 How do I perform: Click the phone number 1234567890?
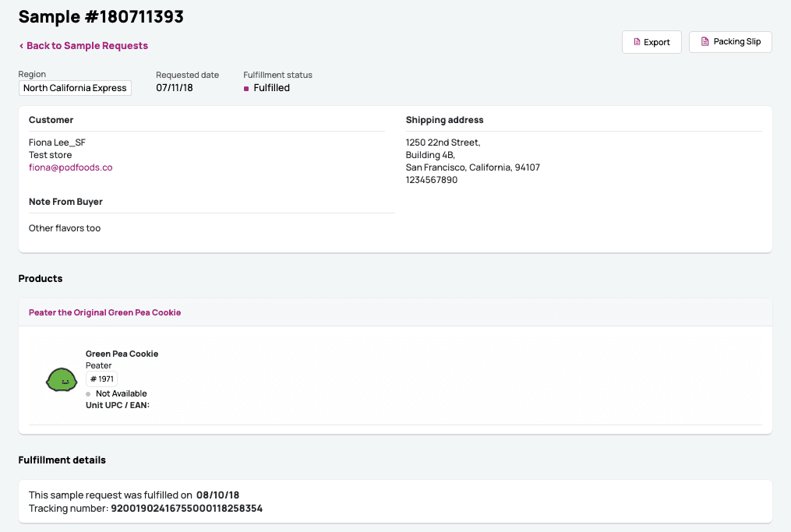[431, 180]
